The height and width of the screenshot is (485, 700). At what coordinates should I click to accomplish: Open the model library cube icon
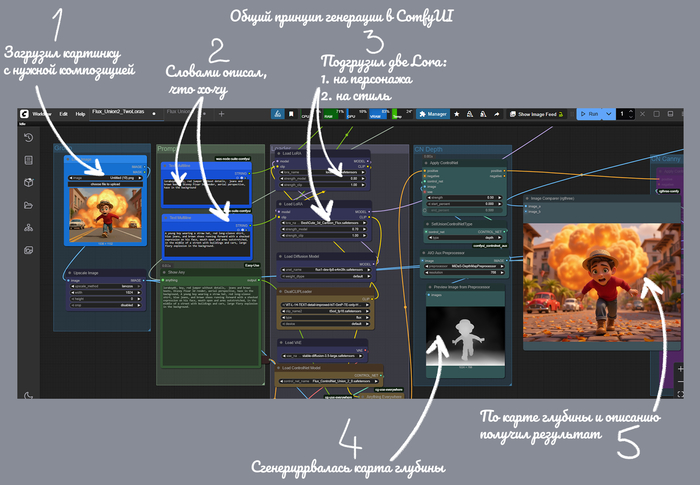29,182
